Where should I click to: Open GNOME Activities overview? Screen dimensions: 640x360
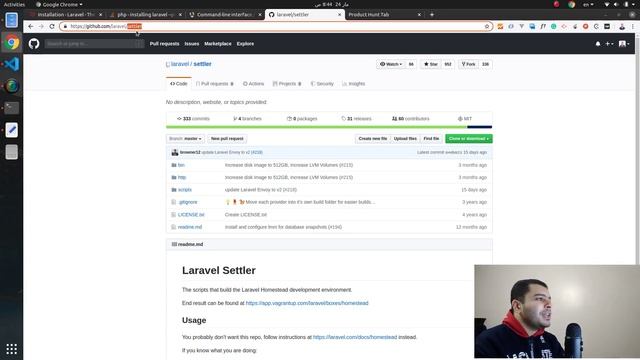click(x=14, y=4)
